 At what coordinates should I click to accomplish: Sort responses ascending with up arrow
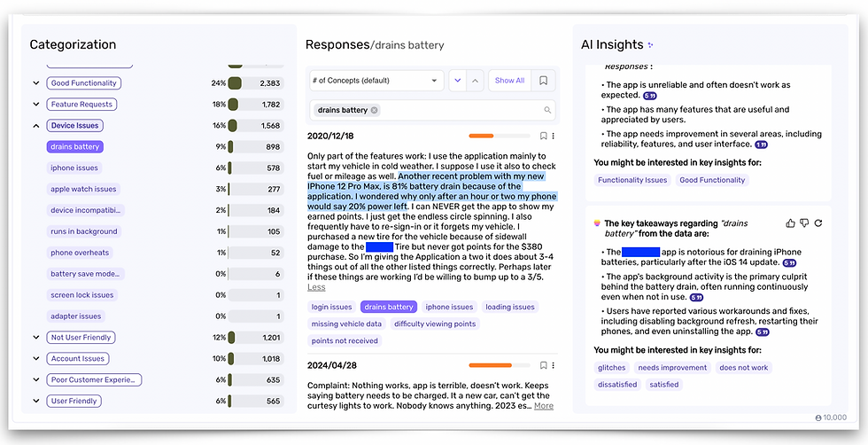[x=475, y=81]
